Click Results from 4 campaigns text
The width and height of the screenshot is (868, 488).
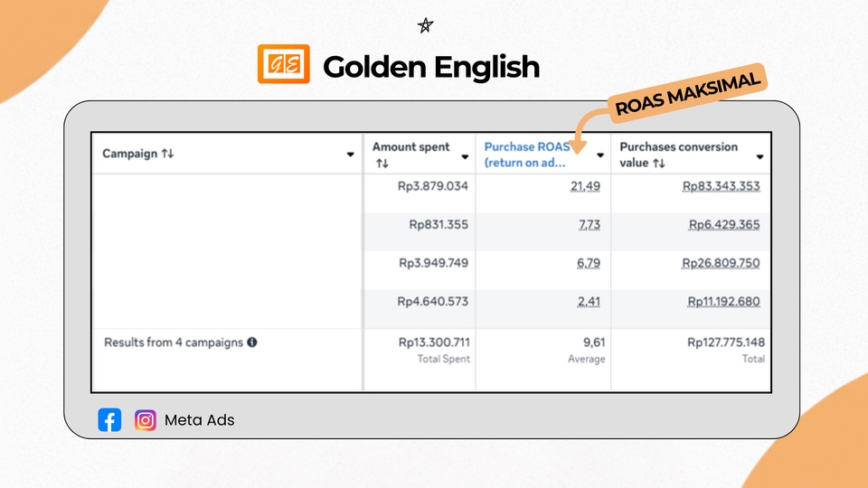(174, 343)
